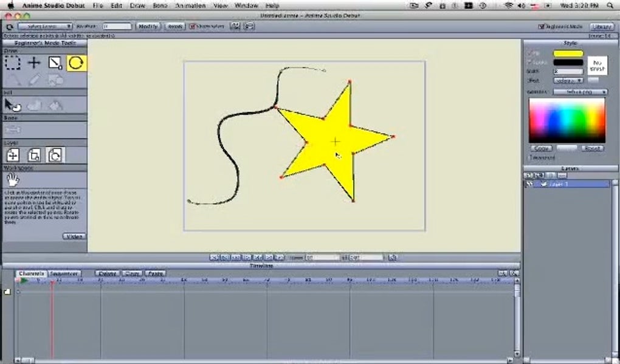Open the Draw menu
The width and height of the screenshot is (620, 364).
(x=137, y=5)
